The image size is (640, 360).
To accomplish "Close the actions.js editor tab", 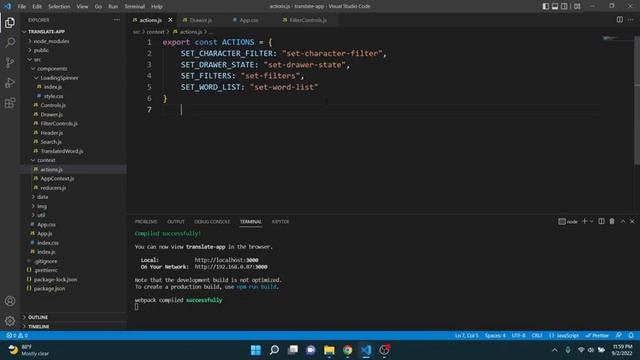I will 170,20.
